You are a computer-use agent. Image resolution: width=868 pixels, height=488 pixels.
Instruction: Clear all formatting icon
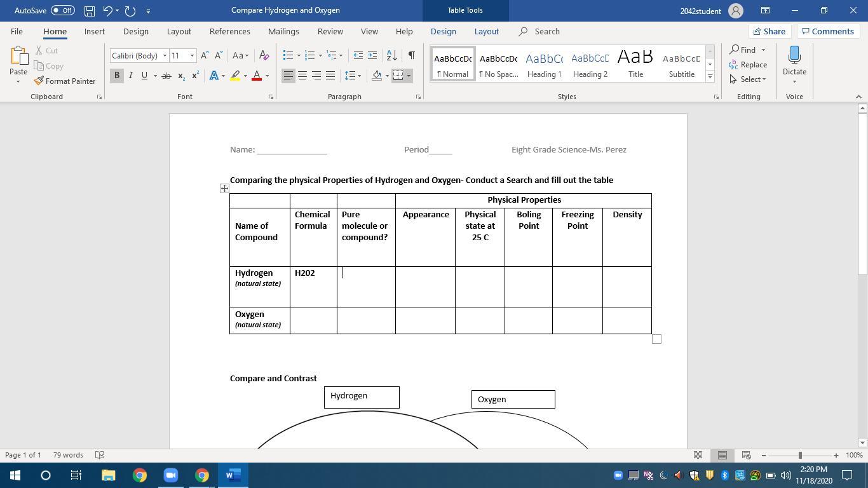264,55
